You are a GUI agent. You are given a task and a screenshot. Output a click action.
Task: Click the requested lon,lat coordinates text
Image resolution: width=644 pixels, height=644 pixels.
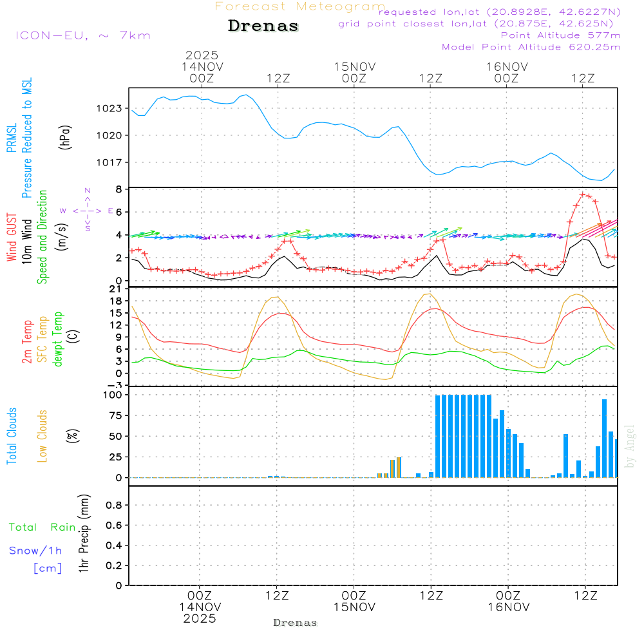[500, 12]
